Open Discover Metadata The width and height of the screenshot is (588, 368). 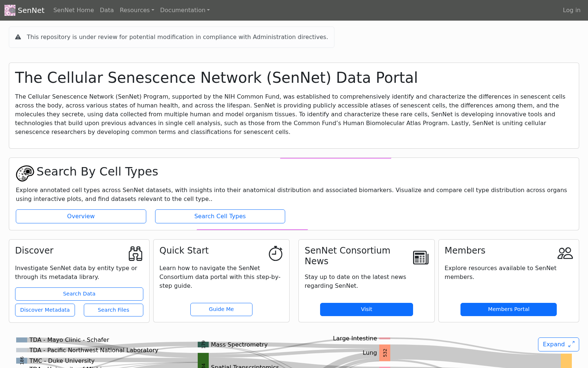45,310
